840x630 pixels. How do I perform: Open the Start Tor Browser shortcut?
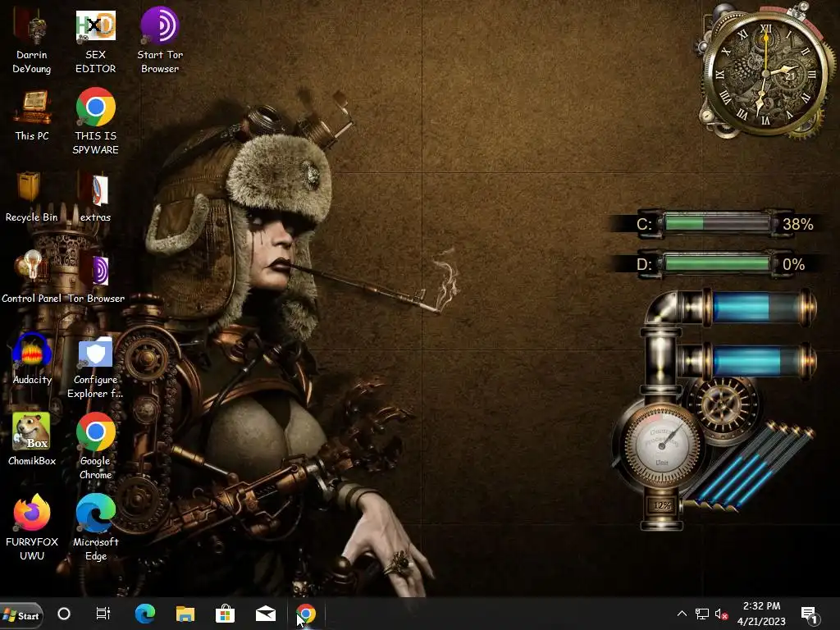[x=160, y=41]
